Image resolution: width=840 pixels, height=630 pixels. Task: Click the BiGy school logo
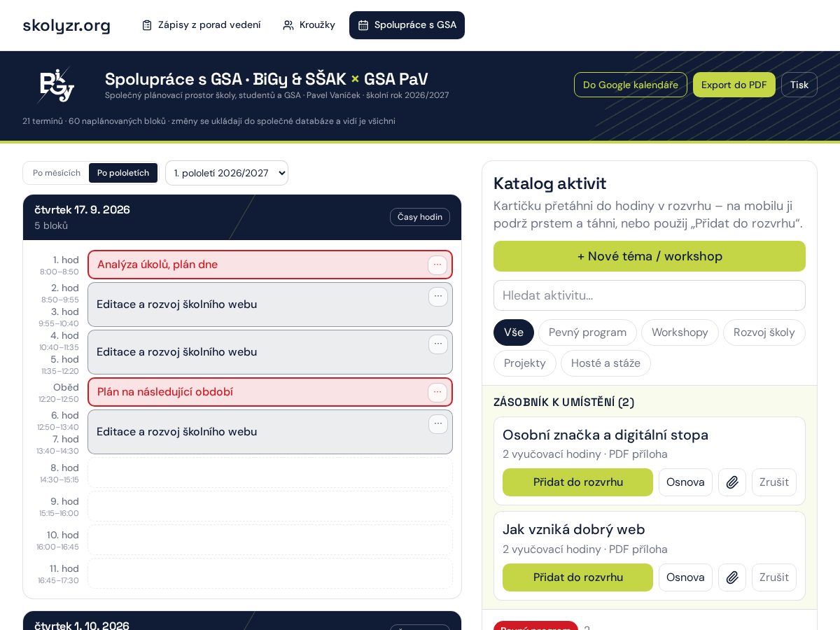[56, 85]
